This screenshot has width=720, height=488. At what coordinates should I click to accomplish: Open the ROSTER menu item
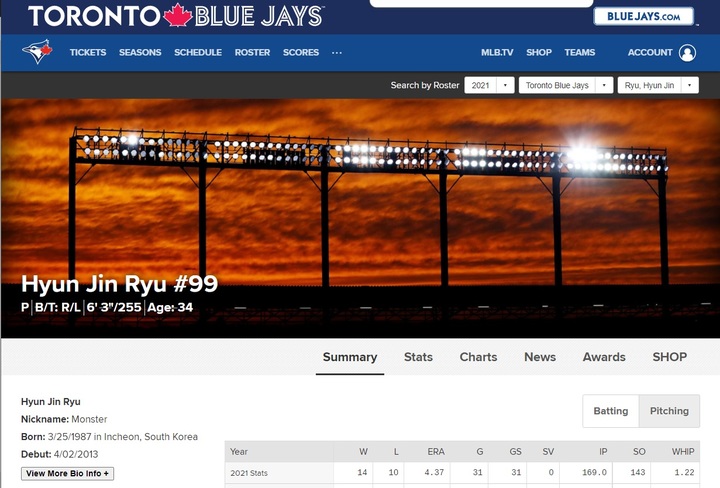252,52
